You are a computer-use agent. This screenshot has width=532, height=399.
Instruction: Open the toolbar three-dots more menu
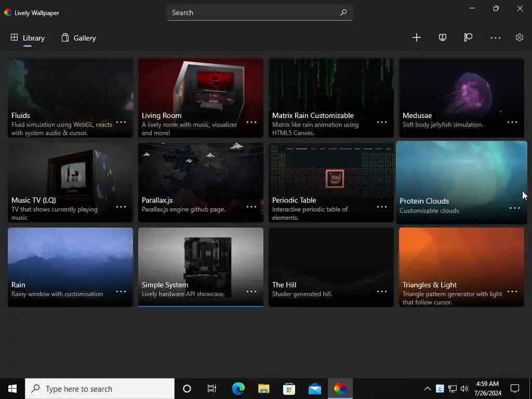click(495, 37)
